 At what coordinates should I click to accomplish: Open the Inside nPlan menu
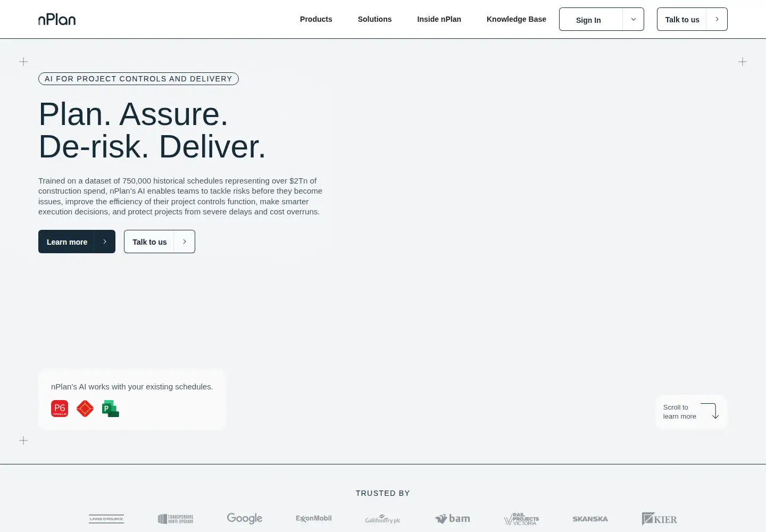[x=439, y=19]
